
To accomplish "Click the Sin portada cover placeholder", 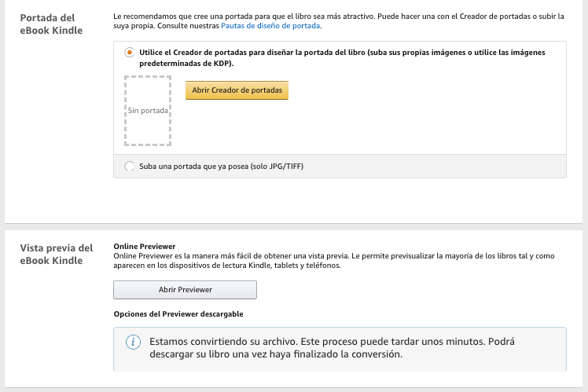I will [148, 111].
